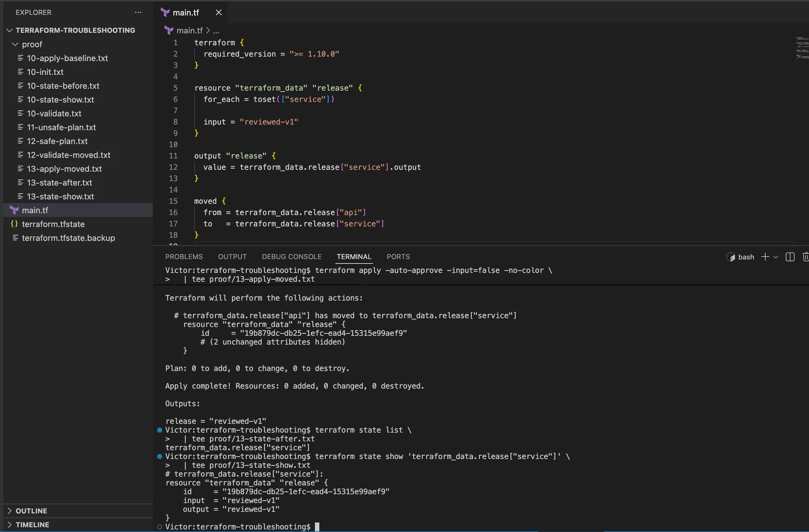Open 11-unsafe-plan.txt file
The width and height of the screenshot is (809, 532).
click(x=61, y=127)
